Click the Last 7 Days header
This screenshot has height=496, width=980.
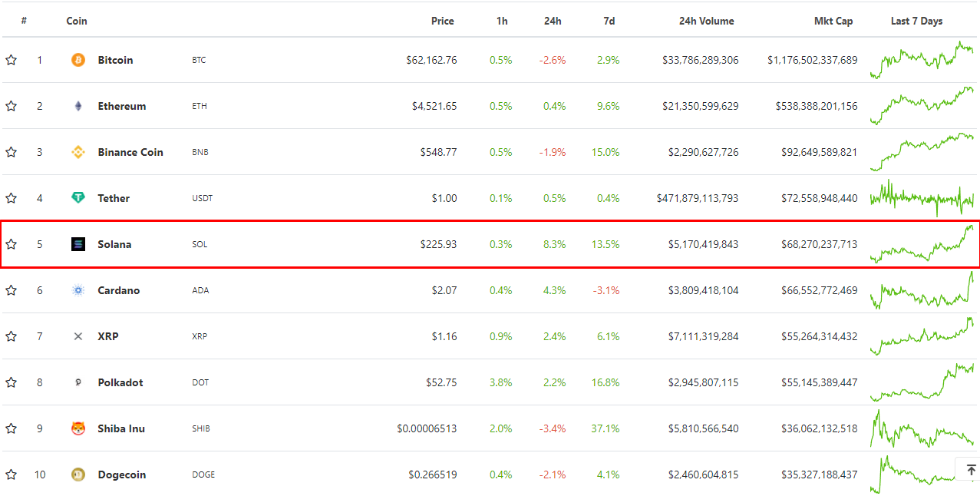[x=917, y=21]
